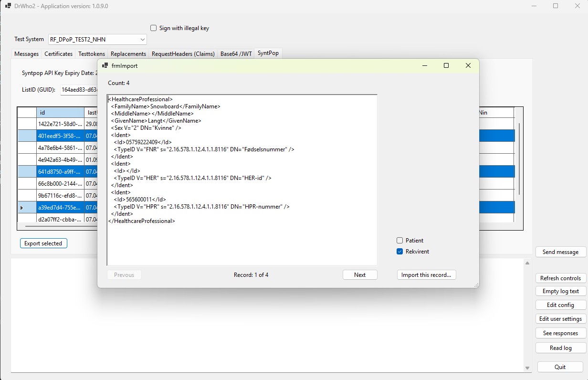
Task: Click the Import this record button
Action: pyautogui.click(x=426, y=274)
